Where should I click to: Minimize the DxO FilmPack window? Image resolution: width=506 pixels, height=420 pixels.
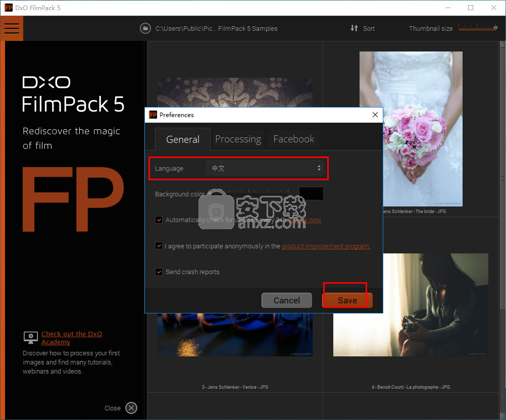447,8
